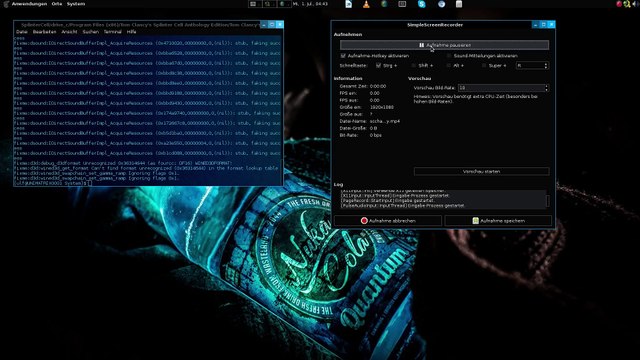Toggle Aufnahme-Hotkey aktivieren checkbox
Viewport: 640px width, 360px height.
coord(343,56)
